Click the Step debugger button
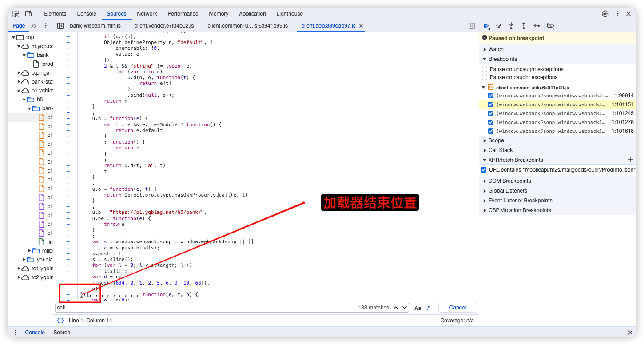Image resolution: width=644 pixels, height=345 pixels. pos(536,26)
